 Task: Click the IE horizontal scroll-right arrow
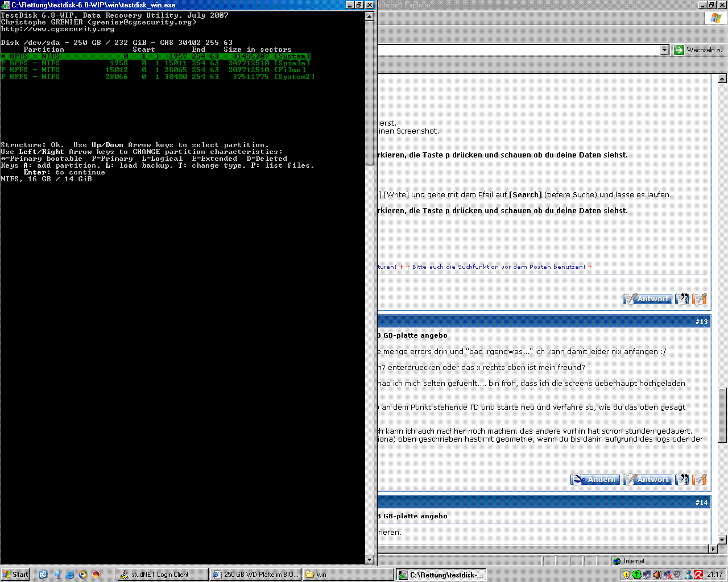point(713,549)
